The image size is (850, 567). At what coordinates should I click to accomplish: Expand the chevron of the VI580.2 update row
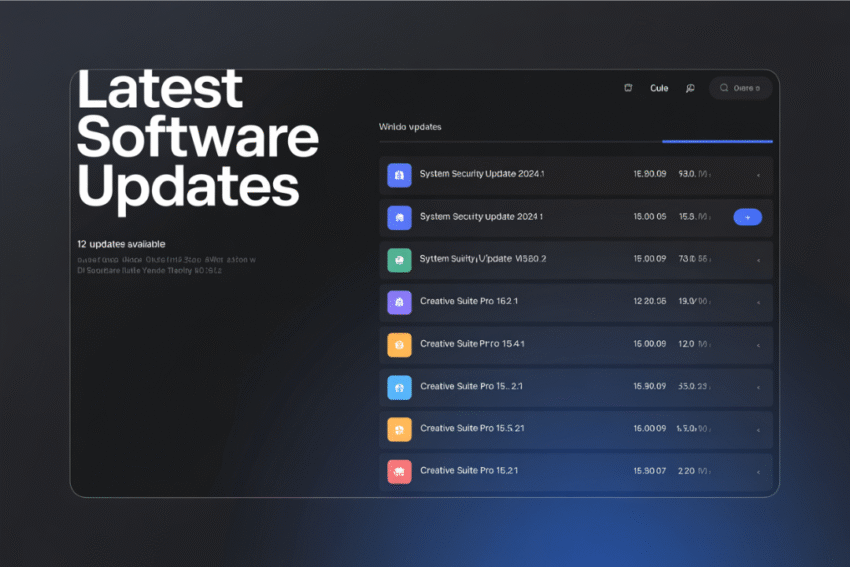pos(758,261)
